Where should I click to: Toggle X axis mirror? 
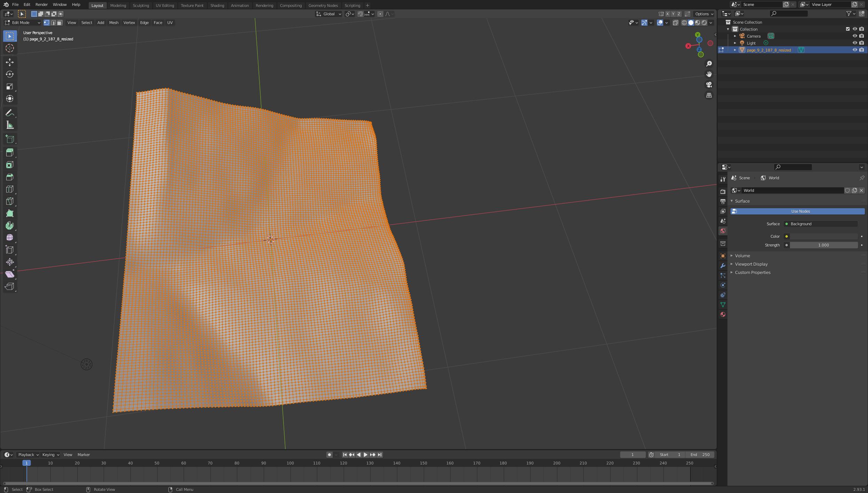667,14
